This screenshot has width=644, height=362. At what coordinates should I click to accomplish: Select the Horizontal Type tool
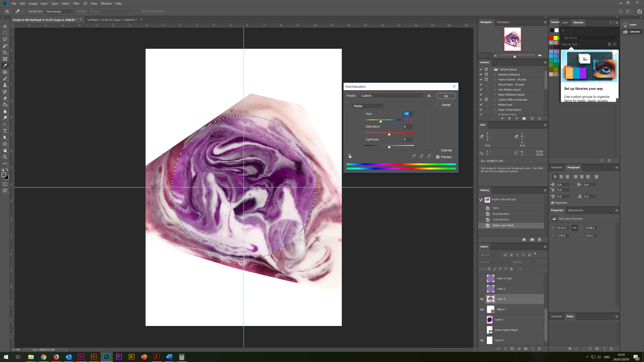(5, 131)
